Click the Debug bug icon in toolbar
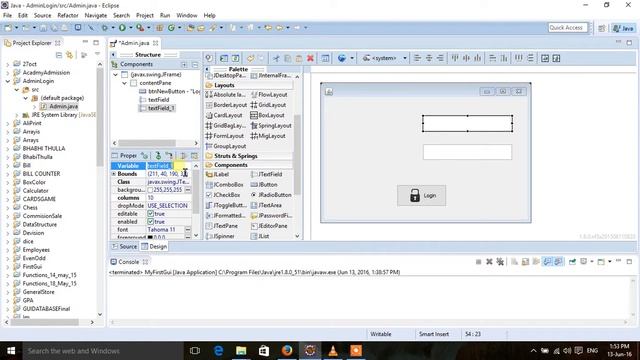 (x=105, y=28)
